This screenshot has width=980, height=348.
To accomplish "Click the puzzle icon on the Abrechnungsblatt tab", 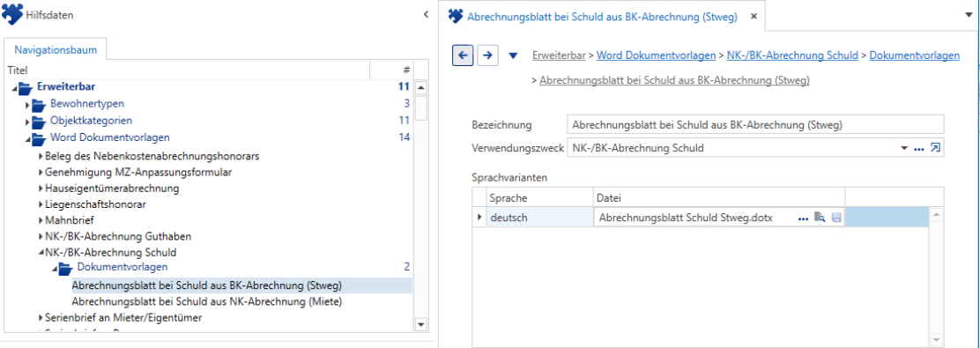I will (x=457, y=17).
